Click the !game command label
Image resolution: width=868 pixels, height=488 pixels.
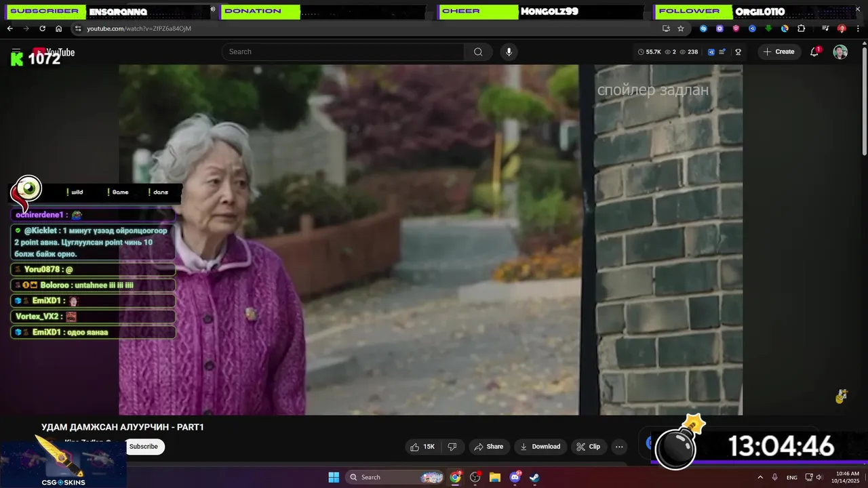pyautogui.click(x=117, y=192)
